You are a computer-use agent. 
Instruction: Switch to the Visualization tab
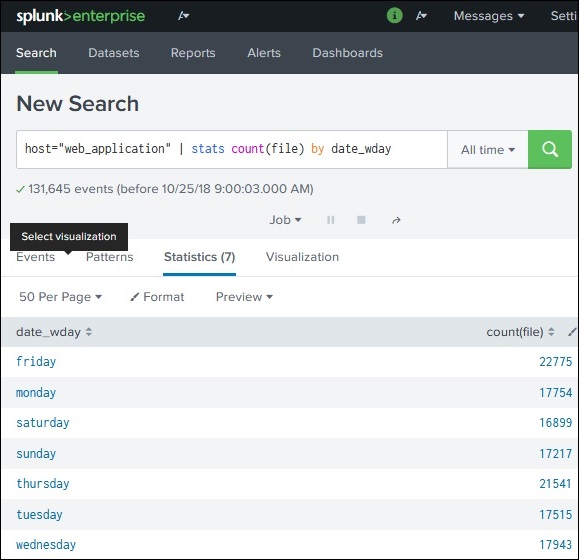302,257
